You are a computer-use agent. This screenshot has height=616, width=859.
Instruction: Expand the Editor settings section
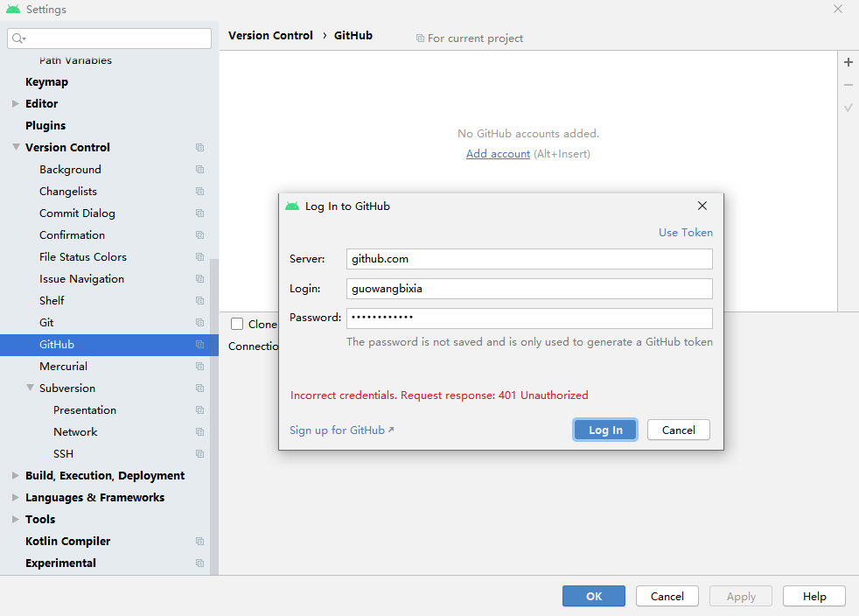pos(16,103)
